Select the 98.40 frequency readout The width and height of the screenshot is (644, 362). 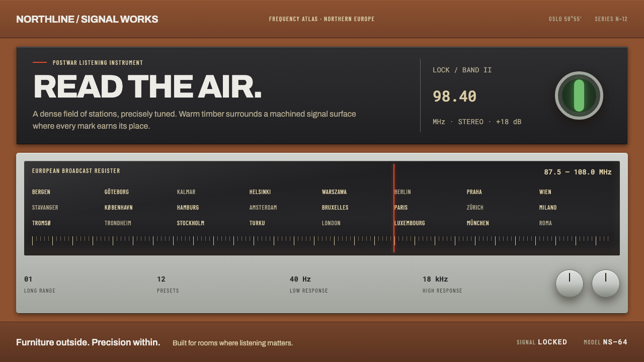pos(454,96)
